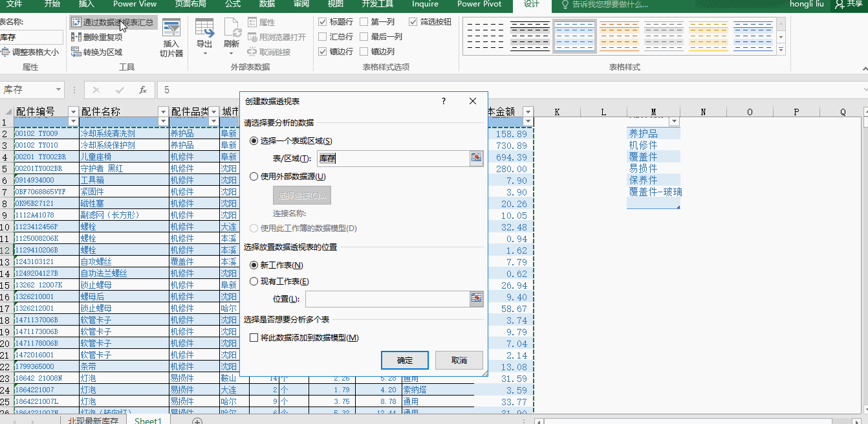This screenshot has height=424, width=868.
Task: Add a new sheet with the plus icon
Action: click(x=198, y=421)
